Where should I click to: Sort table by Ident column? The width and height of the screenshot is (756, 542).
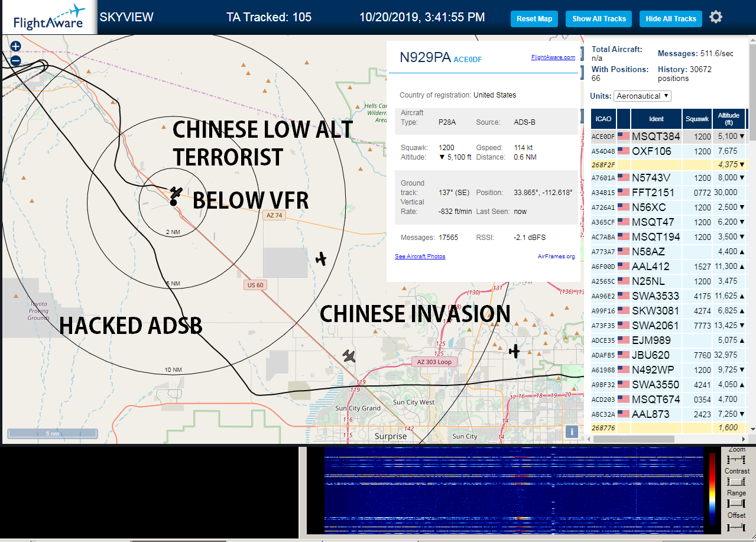pos(656,119)
